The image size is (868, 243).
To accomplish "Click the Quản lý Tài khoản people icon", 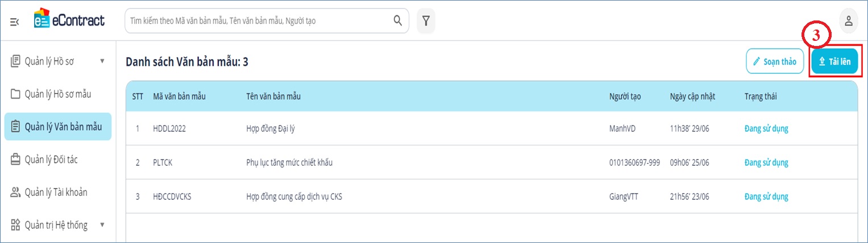I will click(x=16, y=192).
